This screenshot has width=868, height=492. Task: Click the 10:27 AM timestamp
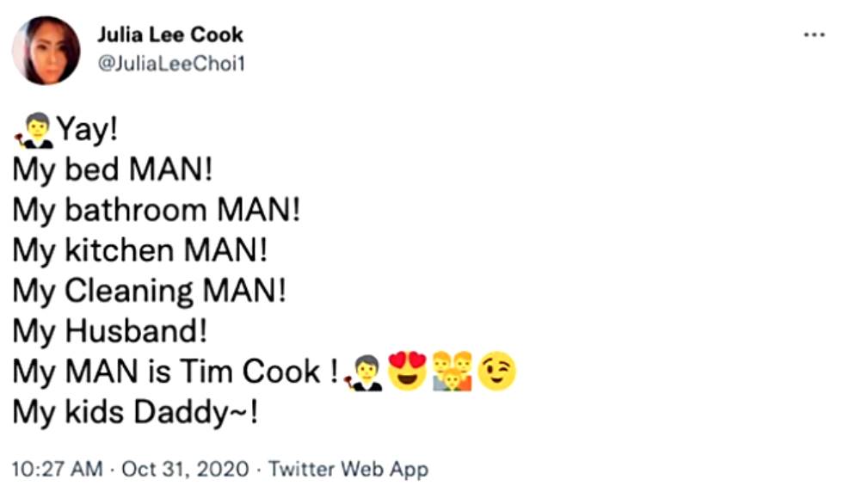tap(57, 470)
